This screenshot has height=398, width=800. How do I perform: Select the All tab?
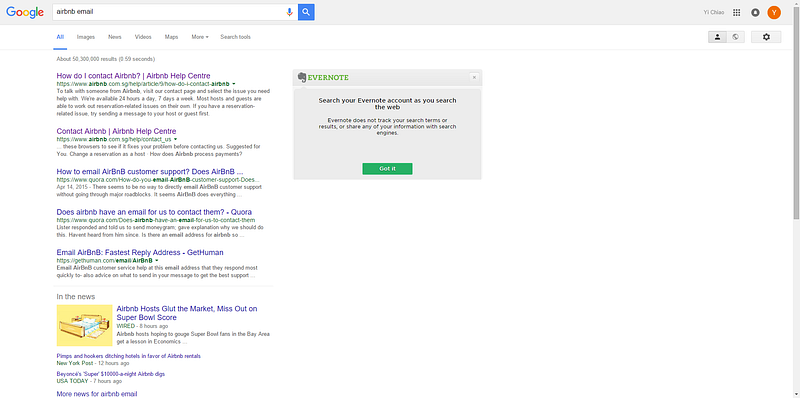[60, 37]
